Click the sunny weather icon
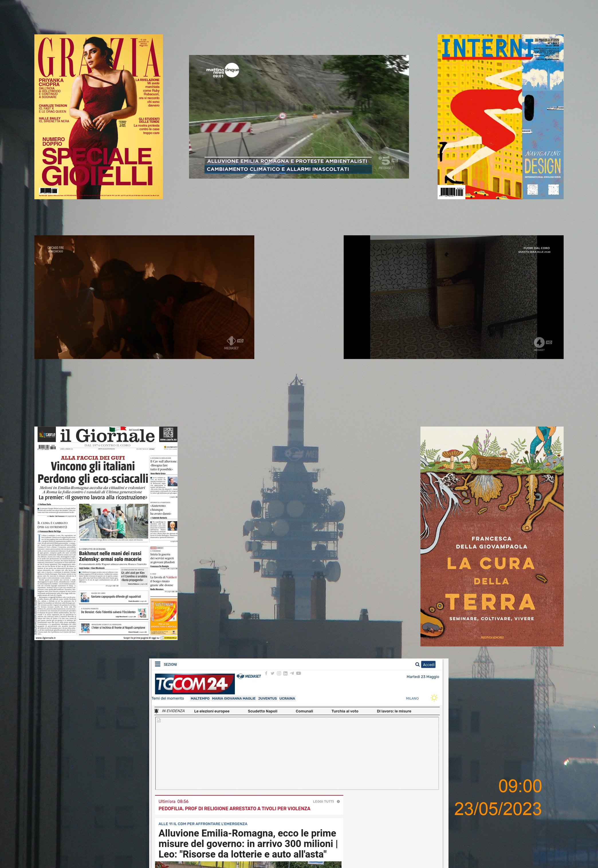The width and height of the screenshot is (598, 868). tap(434, 698)
